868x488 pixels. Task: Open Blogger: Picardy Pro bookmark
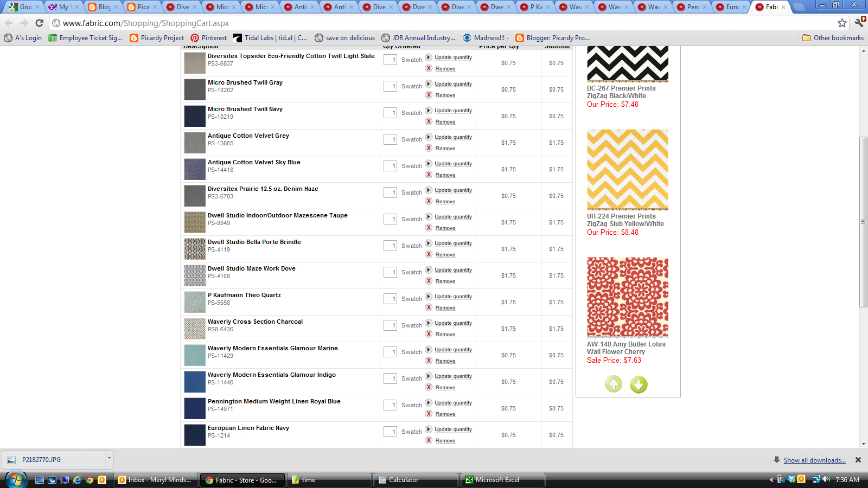[553, 38]
